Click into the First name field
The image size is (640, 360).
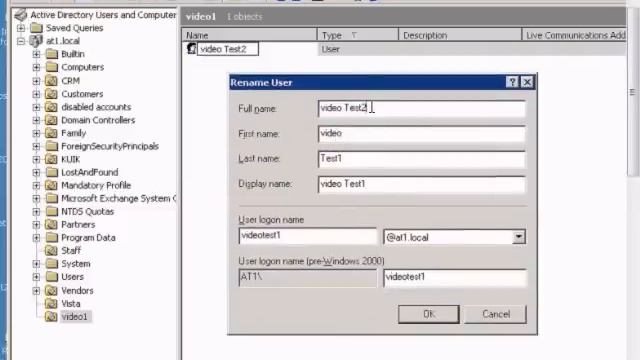tap(422, 134)
